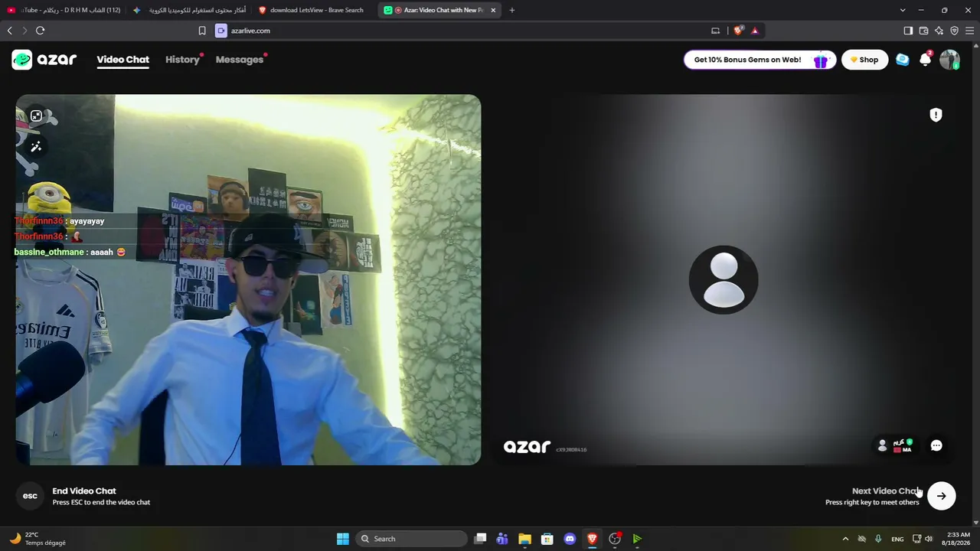Viewport: 980px width, 551px height.
Task: Open a new browser tab
Action: click(512, 10)
